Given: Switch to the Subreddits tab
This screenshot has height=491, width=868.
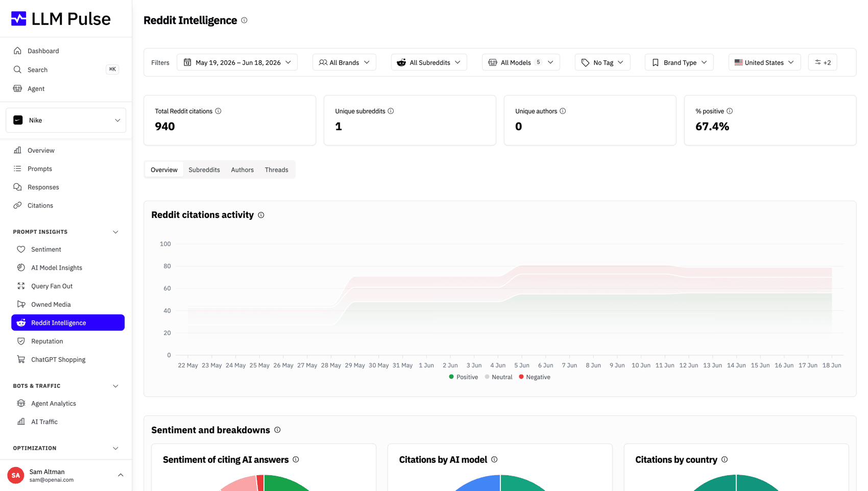Looking at the screenshot, I should 204,169.
